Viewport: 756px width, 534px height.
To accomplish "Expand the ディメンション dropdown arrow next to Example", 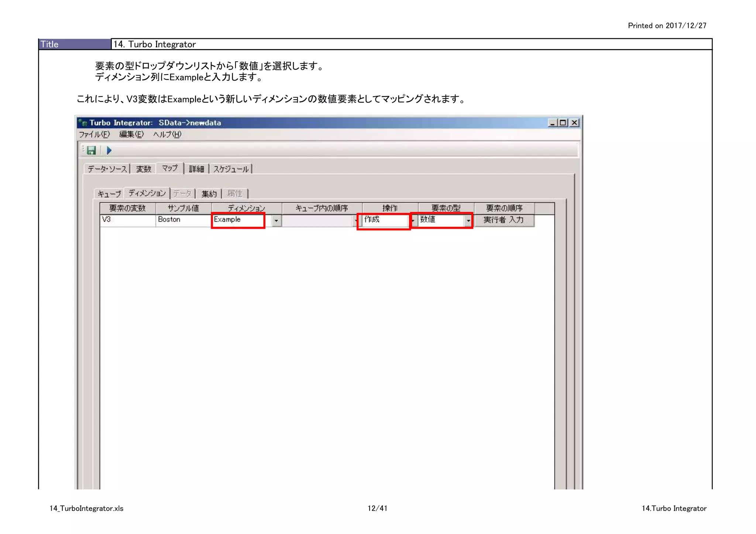I will (x=276, y=220).
